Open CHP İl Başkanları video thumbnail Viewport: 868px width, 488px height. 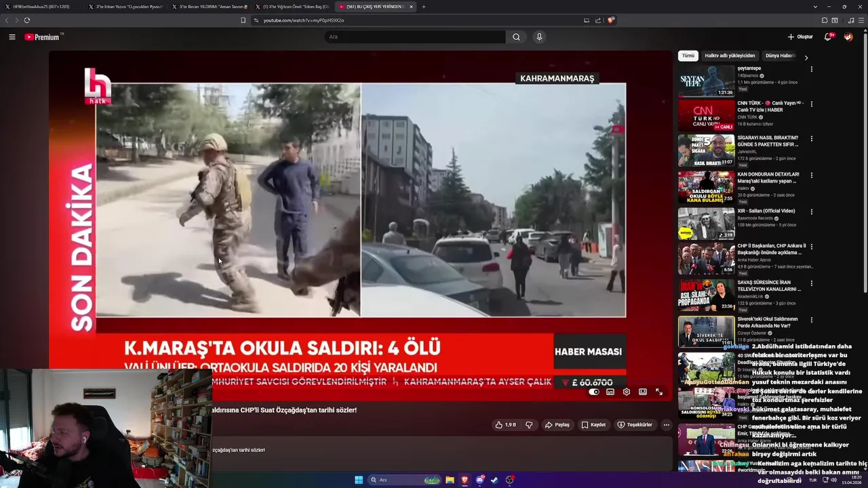[707, 258]
